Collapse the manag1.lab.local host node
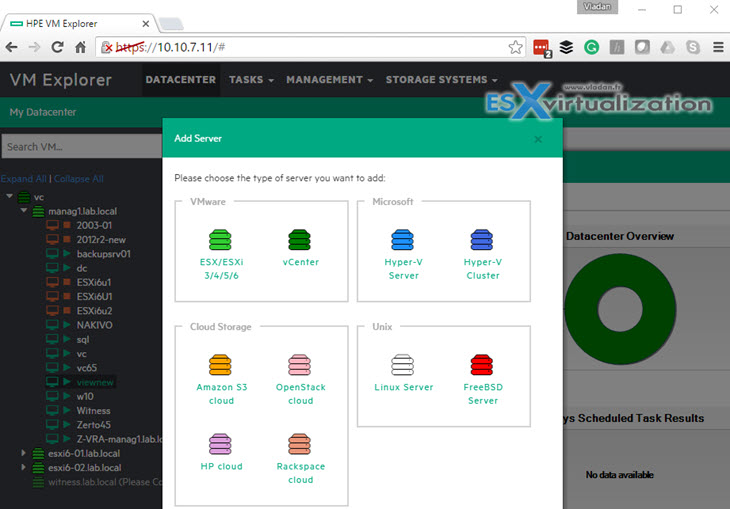Viewport: 730px width, 509px height. click(x=24, y=210)
